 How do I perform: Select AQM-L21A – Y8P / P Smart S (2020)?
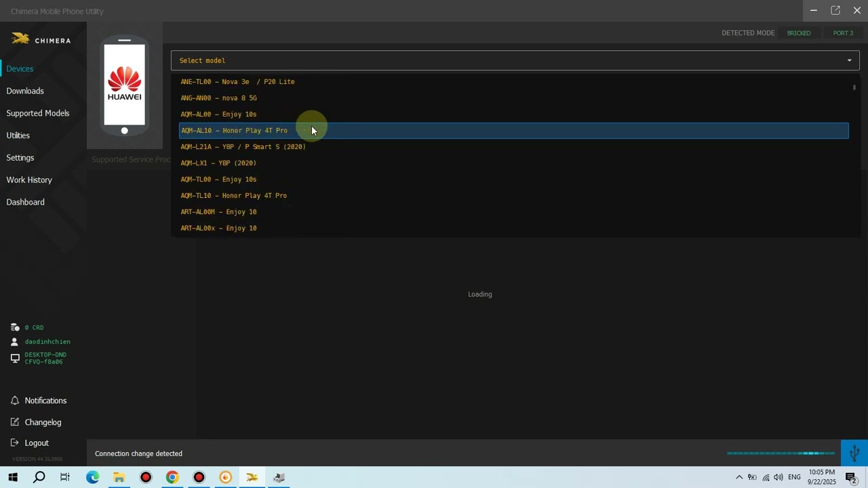click(x=513, y=146)
